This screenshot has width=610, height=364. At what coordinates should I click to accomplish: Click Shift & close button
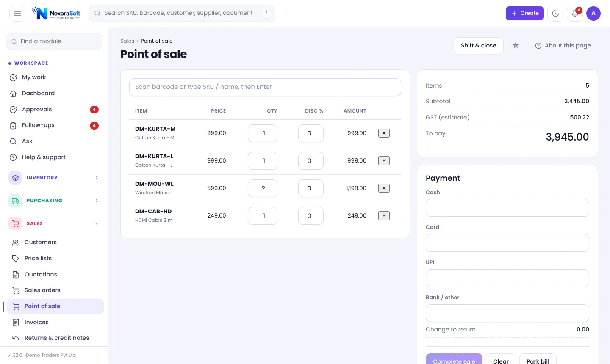tap(478, 45)
